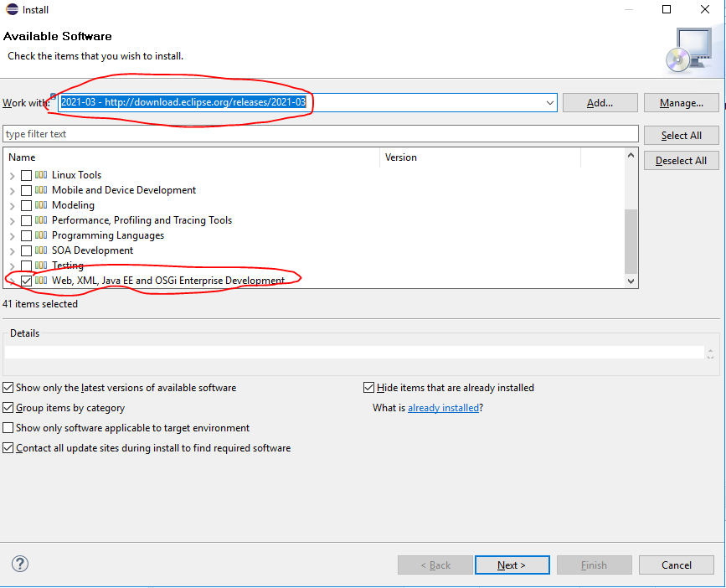726x588 pixels.
Task: Click the Name column header
Action: pyautogui.click(x=192, y=157)
